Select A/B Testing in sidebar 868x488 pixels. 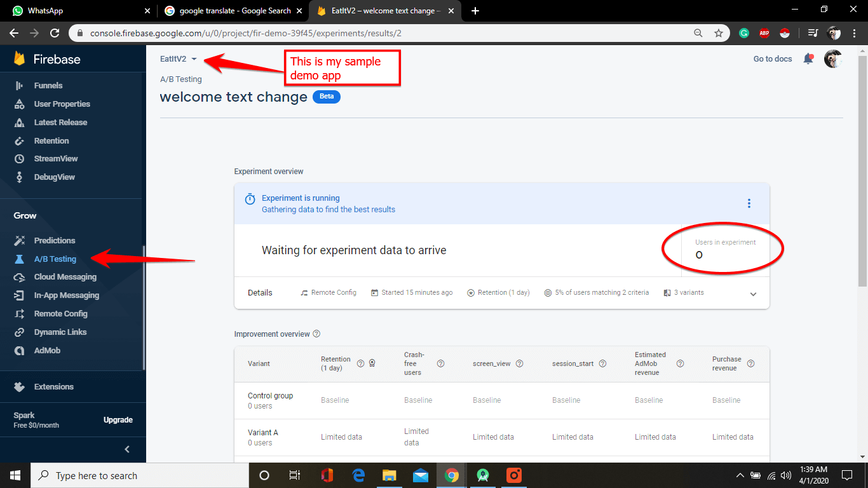coord(55,259)
